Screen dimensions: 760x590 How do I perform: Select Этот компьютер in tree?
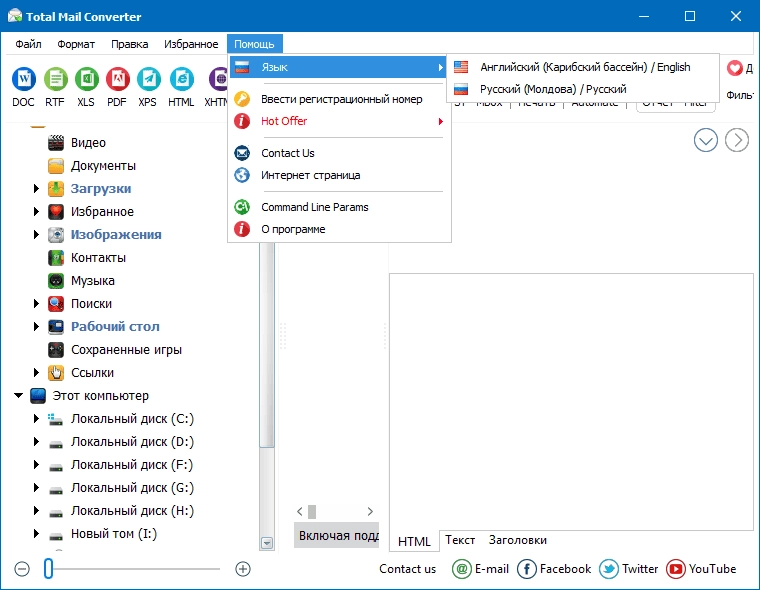[x=100, y=396]
